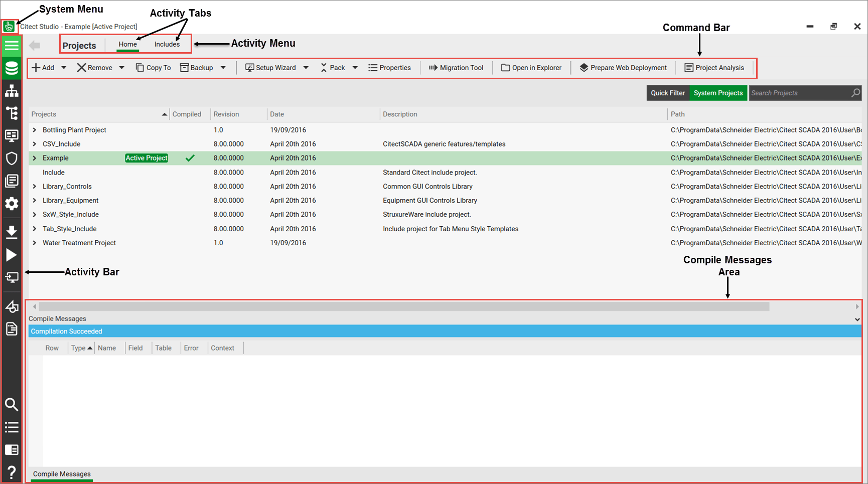The height and width of the screenshot is (484, 868).
Task: Open Help question mark icon
Action: (x=12, y=472)
